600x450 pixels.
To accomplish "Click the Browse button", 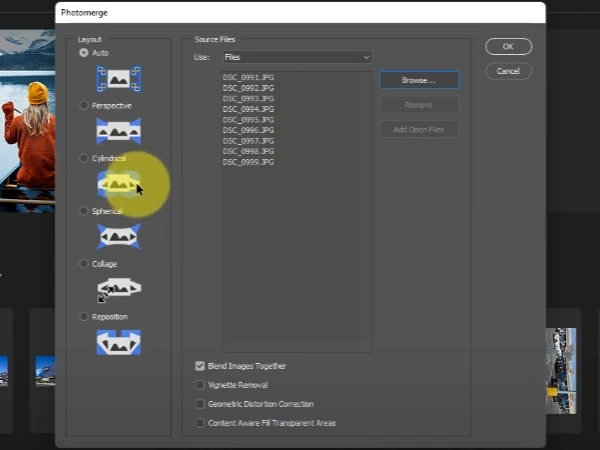I will [419, 80].
